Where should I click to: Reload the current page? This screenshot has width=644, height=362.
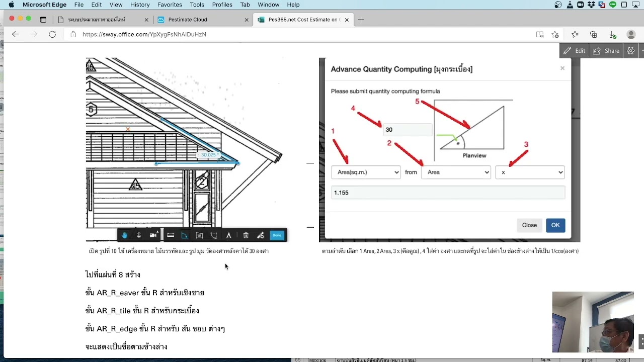pos(52,34)
